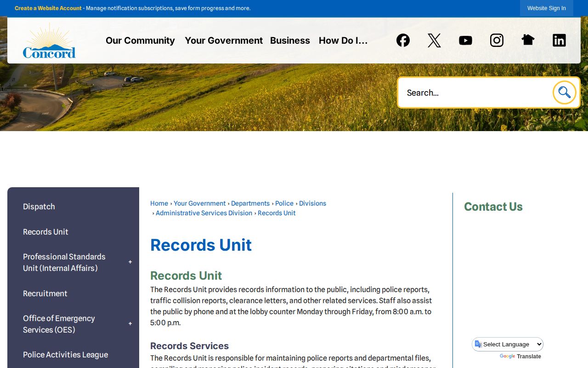Open Office of Emergency Services sidebar link
The image size is (588, 368).
click(59, 324)
